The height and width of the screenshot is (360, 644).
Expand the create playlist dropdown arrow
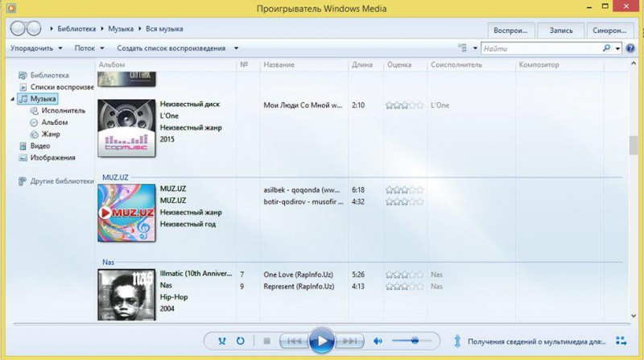(x=236, y=48)
